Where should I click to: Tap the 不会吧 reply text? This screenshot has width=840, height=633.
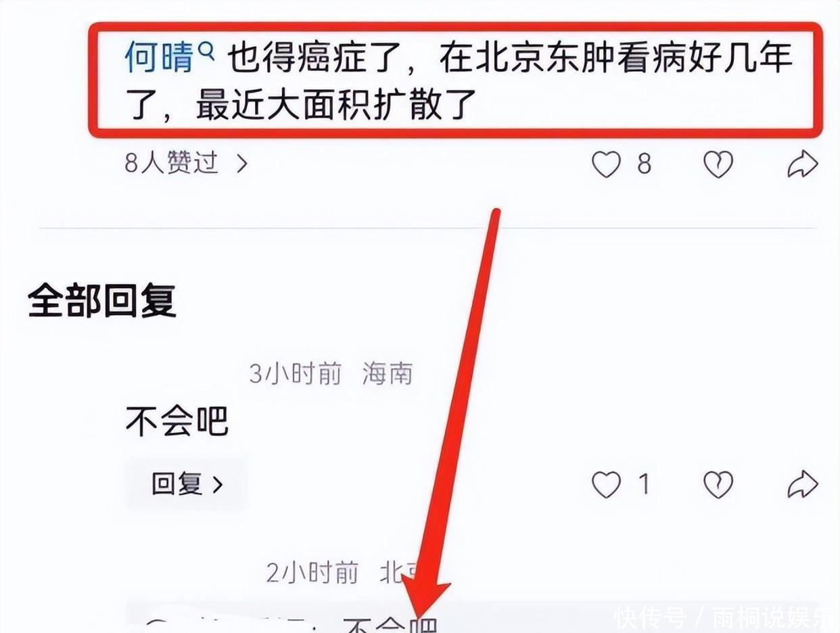click(177, 422)
